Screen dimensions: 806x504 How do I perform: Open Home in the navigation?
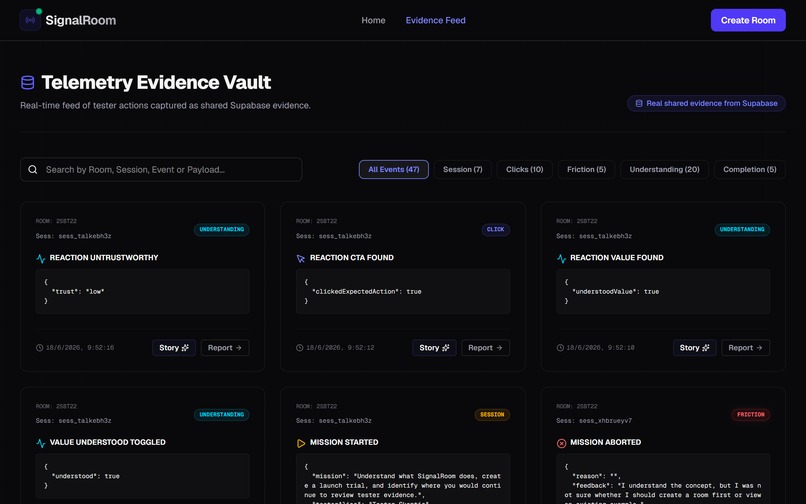pyautogui.click(x=373, y=21)
